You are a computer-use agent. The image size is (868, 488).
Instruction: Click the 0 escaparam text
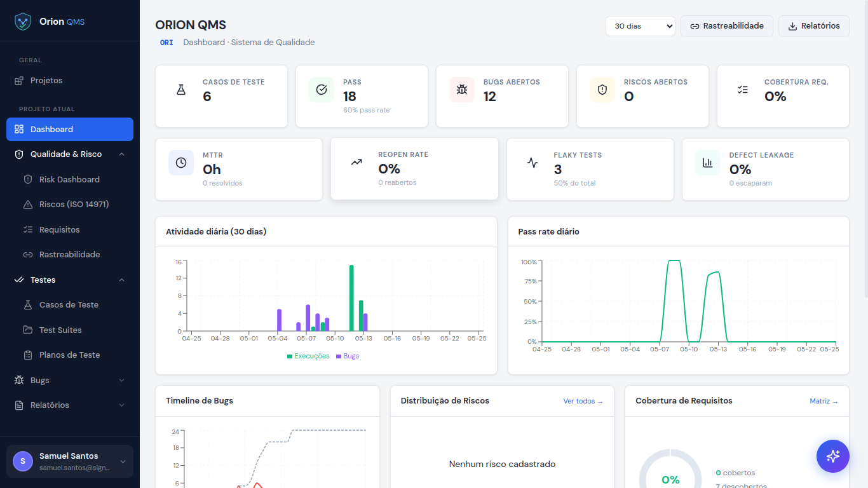tap(750, 183)
